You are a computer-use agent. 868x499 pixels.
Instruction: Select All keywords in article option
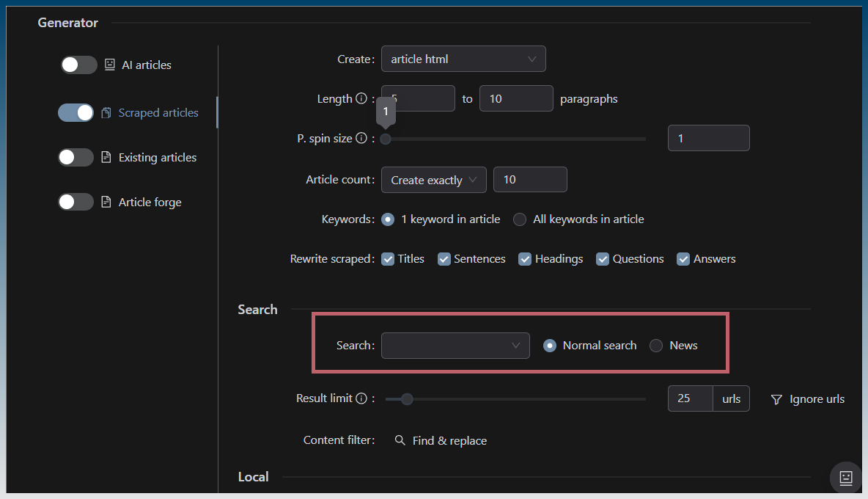click(x=520, y=219)
